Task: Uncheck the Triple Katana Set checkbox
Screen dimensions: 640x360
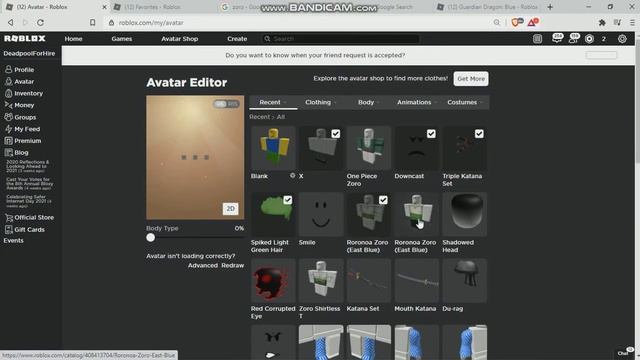Action: point(479,134)
